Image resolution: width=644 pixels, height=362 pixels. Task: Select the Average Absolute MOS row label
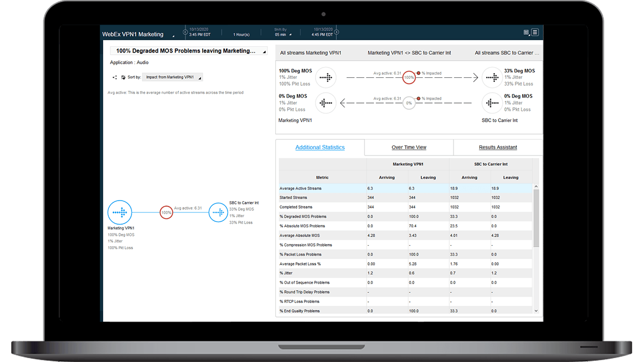[x=299, y=235]
